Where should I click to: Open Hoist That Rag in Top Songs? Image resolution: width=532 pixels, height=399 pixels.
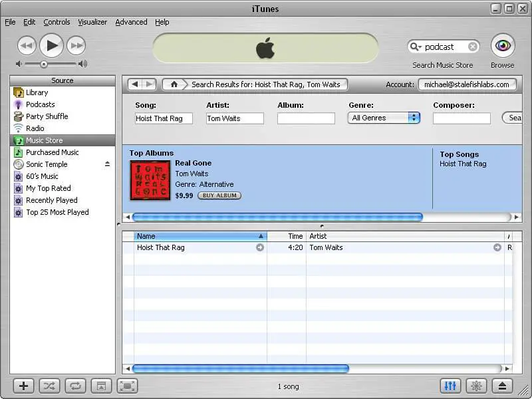pyautogui.click(x=463, y=164)
